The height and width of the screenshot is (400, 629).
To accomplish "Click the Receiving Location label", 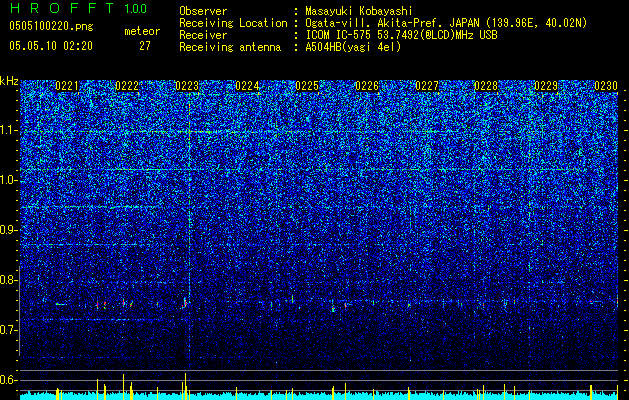I will (x=233, y=23).
